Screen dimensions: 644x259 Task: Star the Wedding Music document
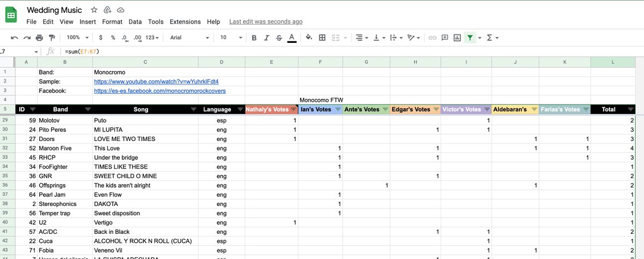coord(94,10)
